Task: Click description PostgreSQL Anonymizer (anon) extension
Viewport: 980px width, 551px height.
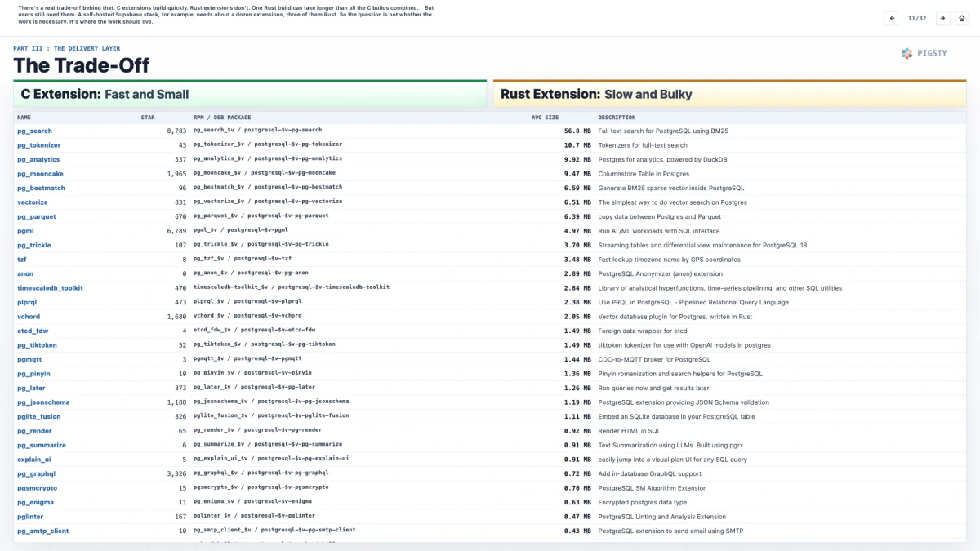Action: (661, 273)
